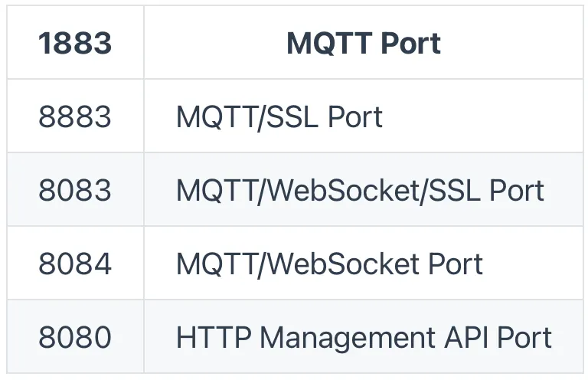Click the "MQTT Port" header cell
The image size is (588, 380).
tap(363, 44)
